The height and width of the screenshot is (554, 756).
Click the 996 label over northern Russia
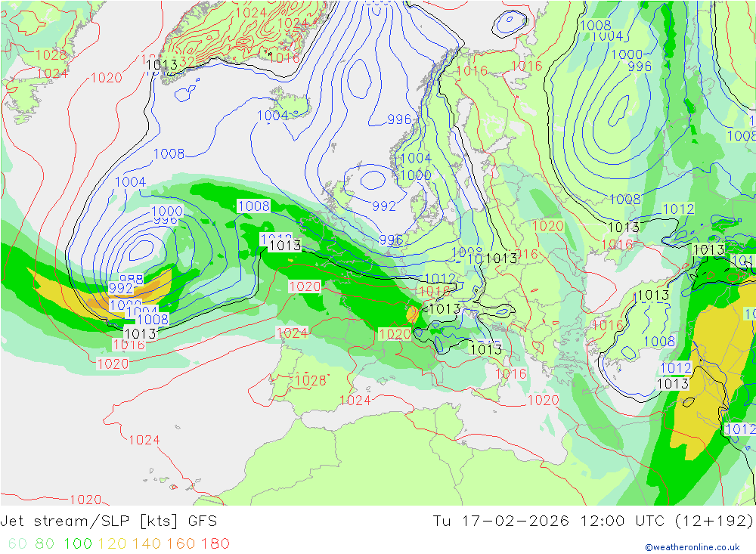point(640,67)
